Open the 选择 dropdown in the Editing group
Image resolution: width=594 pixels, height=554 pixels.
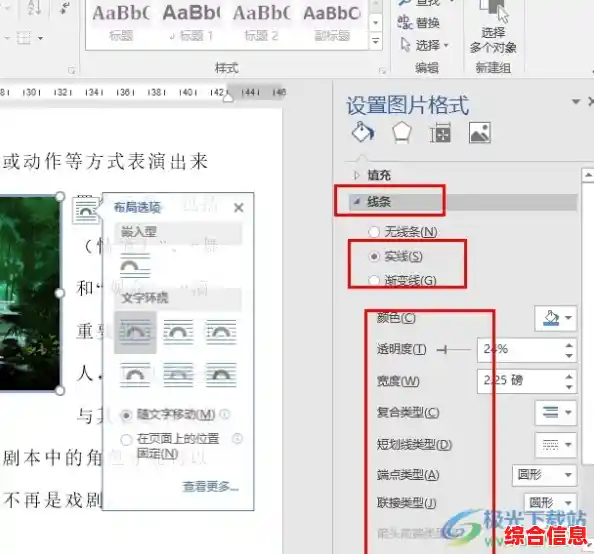tap(425, 45)
